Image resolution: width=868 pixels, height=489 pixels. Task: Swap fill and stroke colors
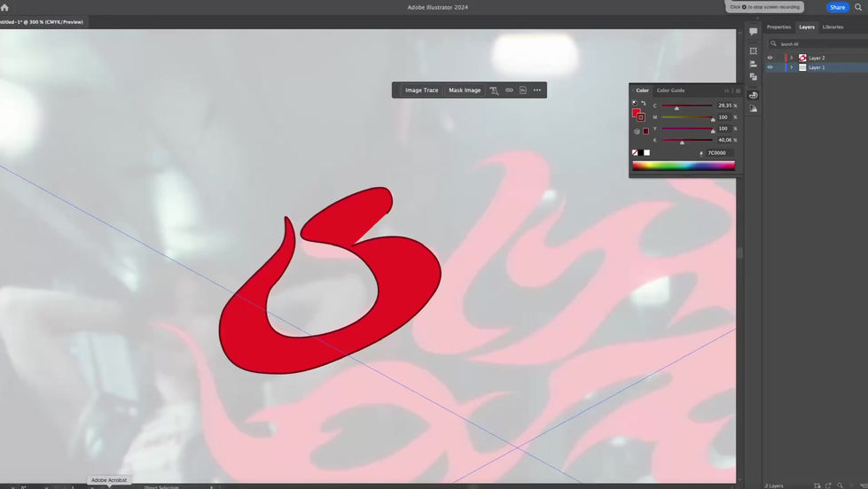(644, 104)
